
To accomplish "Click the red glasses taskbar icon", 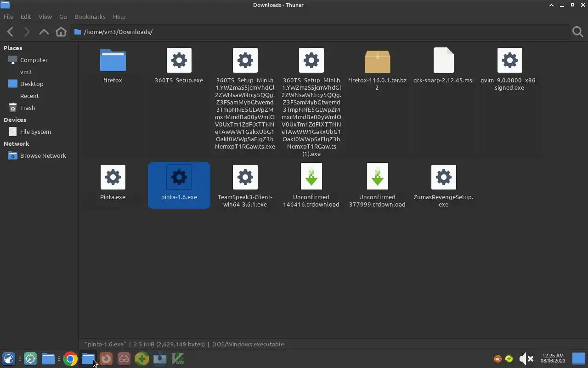I will pos(124,359).
